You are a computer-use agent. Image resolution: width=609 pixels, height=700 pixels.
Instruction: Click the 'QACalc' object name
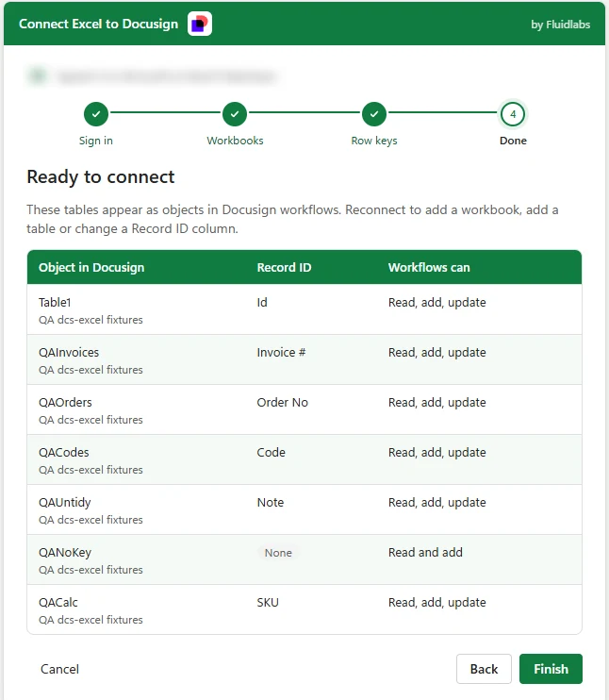(58, 602)
